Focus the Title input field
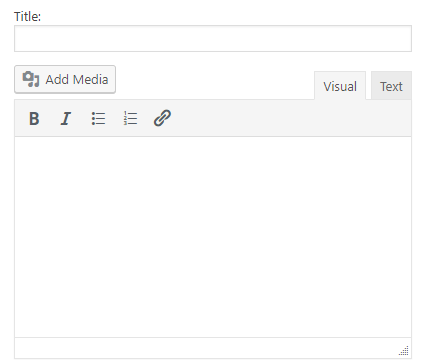Viewport: 427px width, 360px height. coord(213,38)
